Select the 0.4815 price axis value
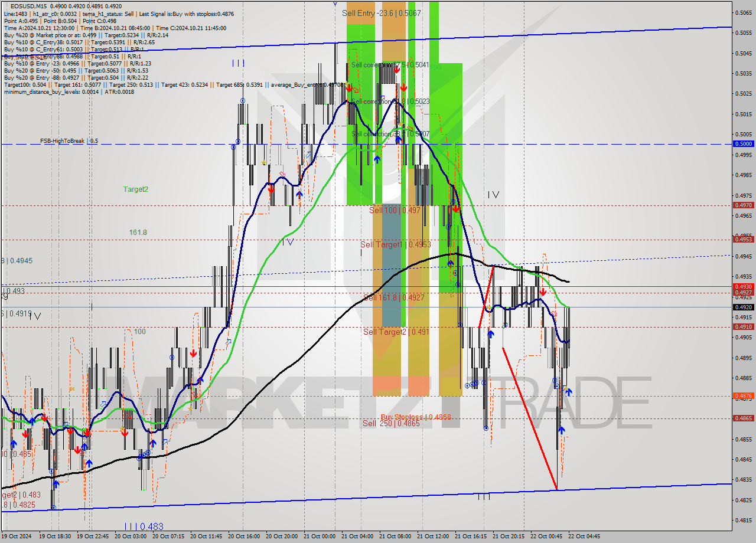The image size is (756, 543). pyautogui.click(x=742, y=520)
